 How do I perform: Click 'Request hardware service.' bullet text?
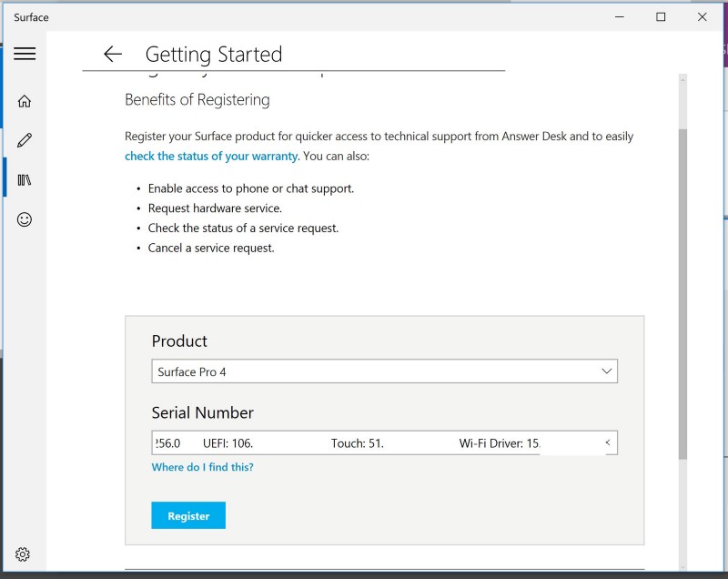click(x=215, y=208)
